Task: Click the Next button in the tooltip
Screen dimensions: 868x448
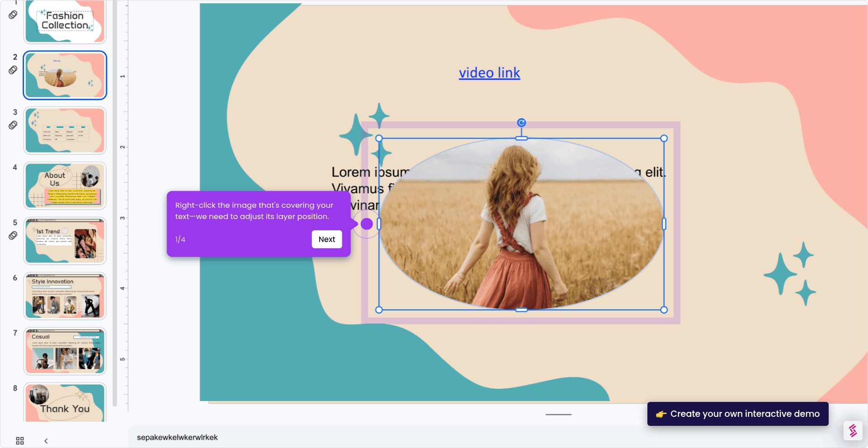Action: (326, 239)
